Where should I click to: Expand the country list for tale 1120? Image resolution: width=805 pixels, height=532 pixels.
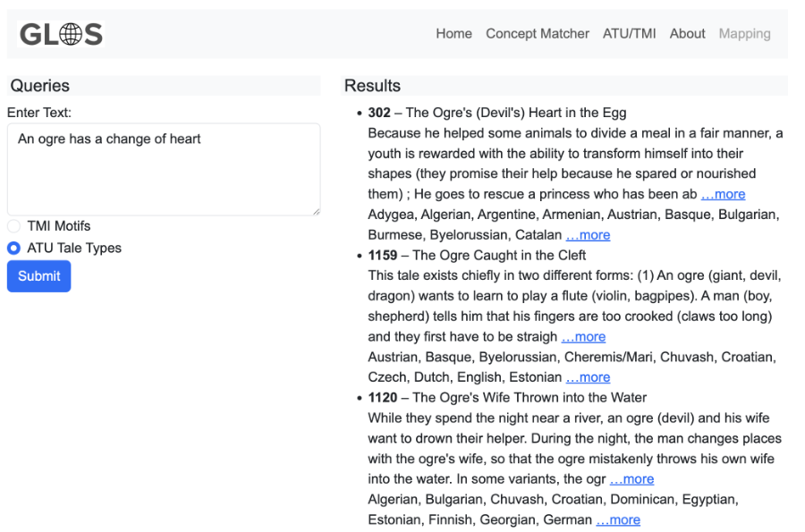618,519
